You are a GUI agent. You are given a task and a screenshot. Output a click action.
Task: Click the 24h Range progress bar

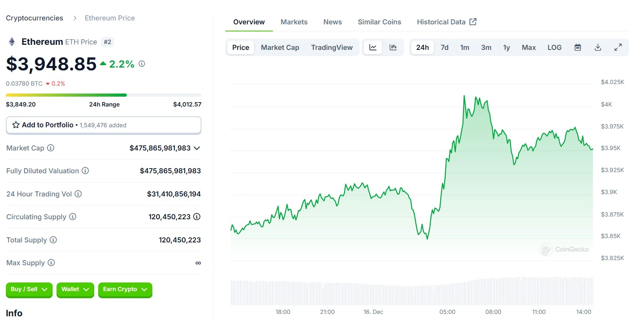click(x=104, y=95)
